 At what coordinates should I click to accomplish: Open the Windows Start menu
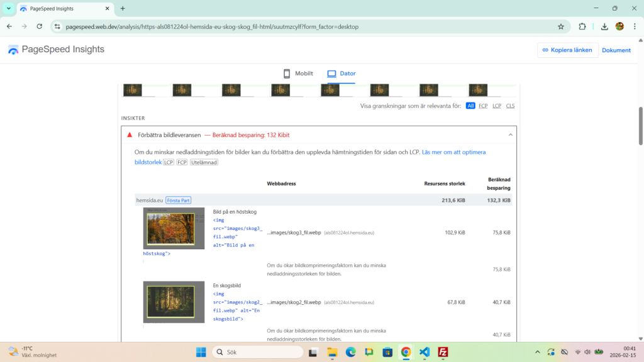click(201, 352)
